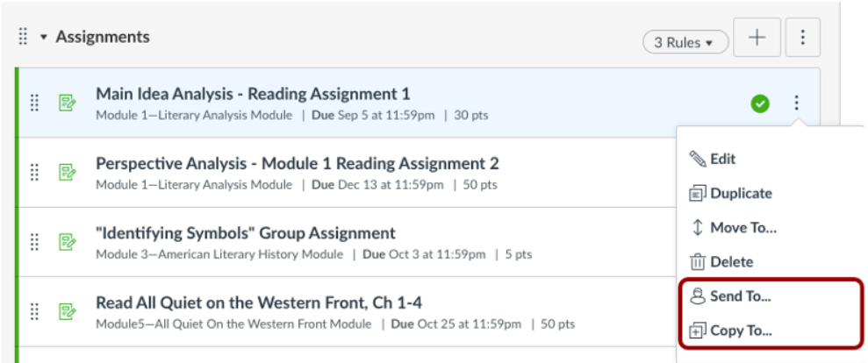This screenshot has height=363, width=868.
Task: Open Main Idea Analysis - Reading Assignment 1
Action: [x=253, y=94]
